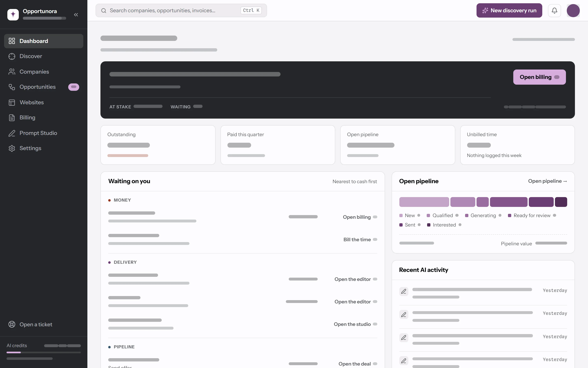Click the darkest Interested pipeline bar segment
The image size is (588, 368).
[x=561, y=202]
